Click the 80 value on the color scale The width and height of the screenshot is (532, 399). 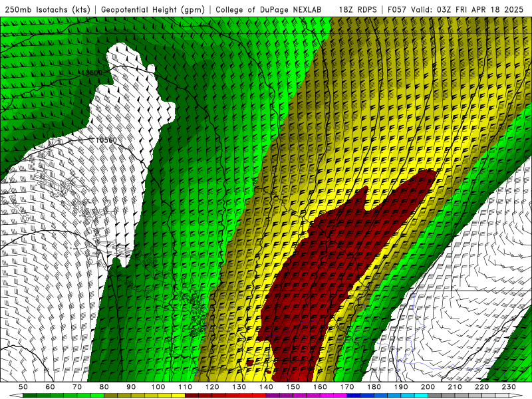[x=104, y=387]
